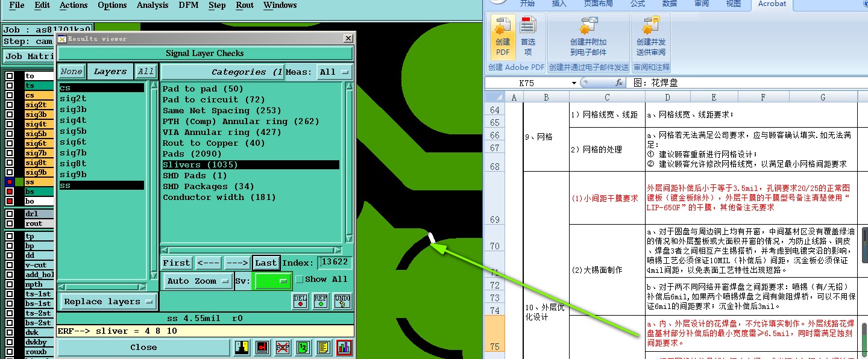Click the REF green-dot icon button
The image size is (868, 359).
click(321, 301)
